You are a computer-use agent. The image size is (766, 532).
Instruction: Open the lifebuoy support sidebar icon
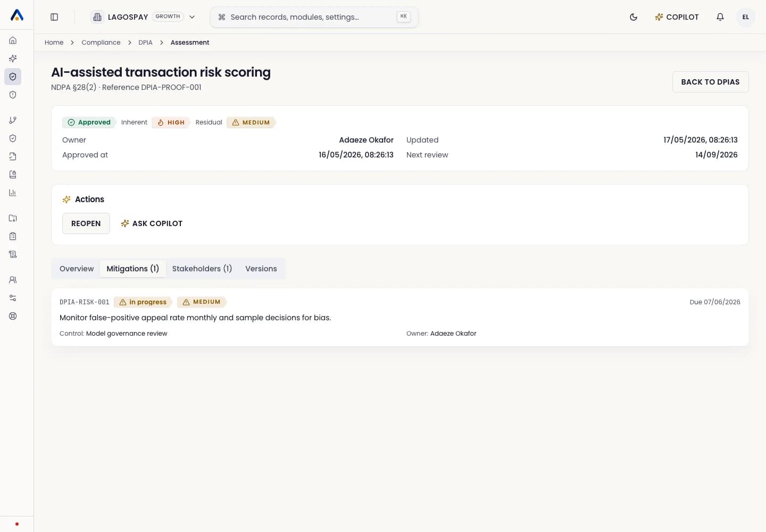(x=13, y=316)
